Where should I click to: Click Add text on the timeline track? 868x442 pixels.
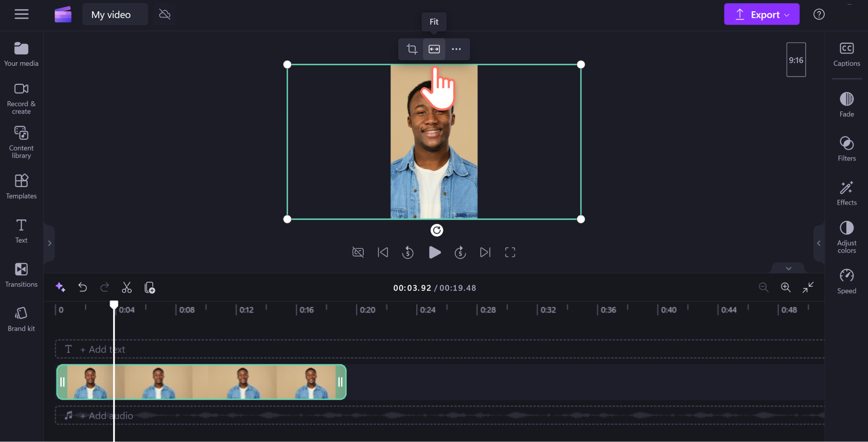102,349
